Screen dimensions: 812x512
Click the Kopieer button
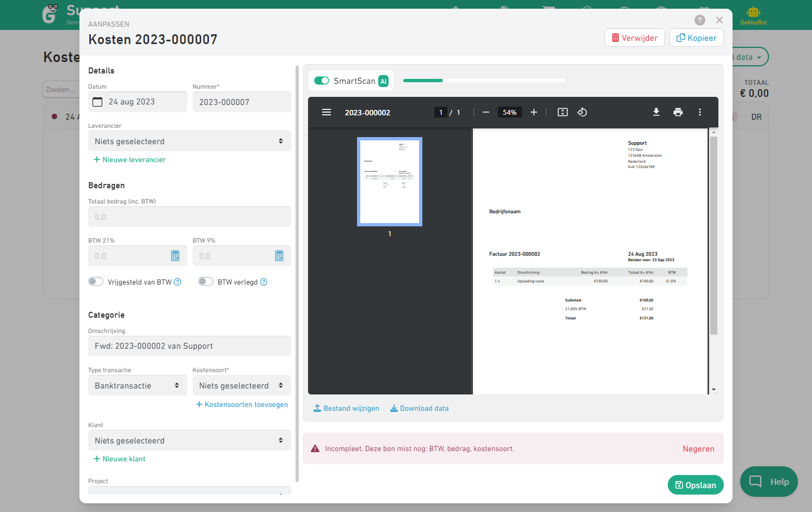click(697, 38)
